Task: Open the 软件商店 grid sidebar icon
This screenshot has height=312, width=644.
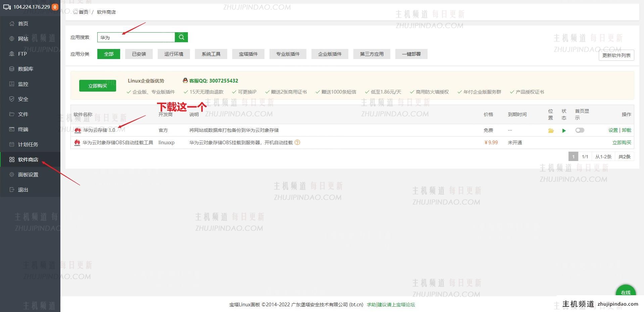Action: coord(12,159)
